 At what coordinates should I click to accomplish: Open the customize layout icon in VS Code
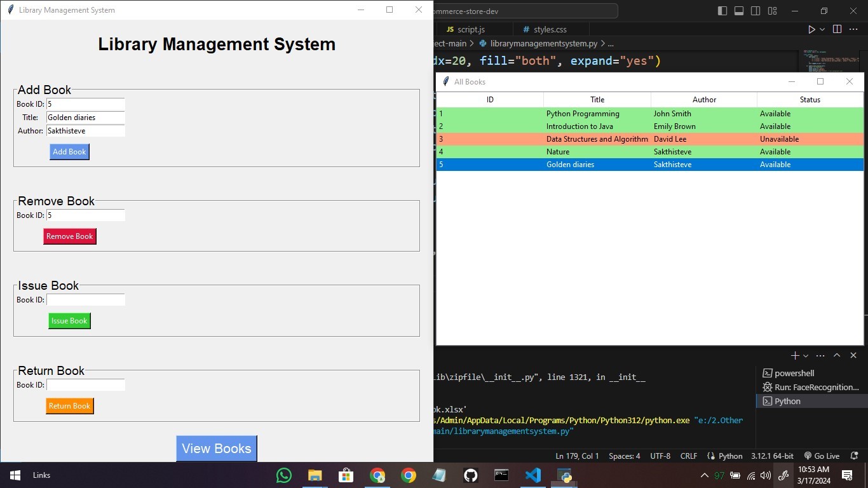point(772,11)
